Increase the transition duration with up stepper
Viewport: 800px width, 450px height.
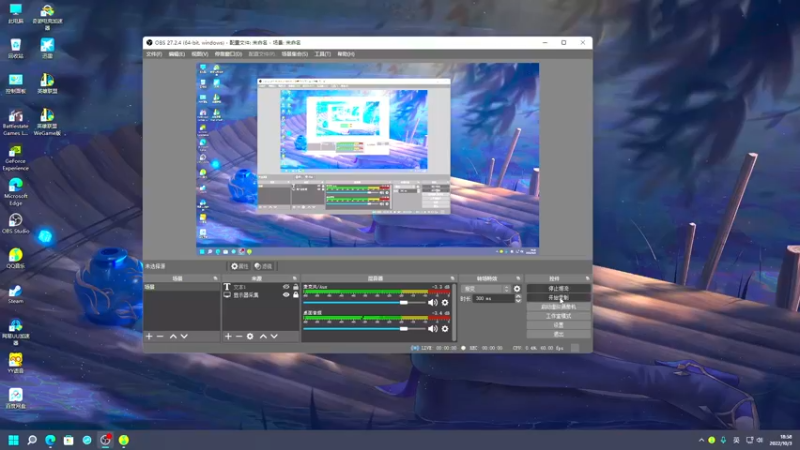(518, 296)
